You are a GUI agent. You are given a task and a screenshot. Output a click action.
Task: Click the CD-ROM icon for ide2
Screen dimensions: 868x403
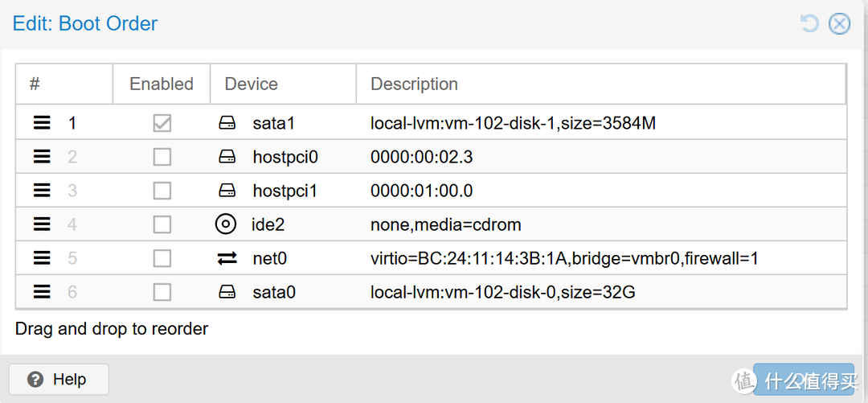(226, 224)
